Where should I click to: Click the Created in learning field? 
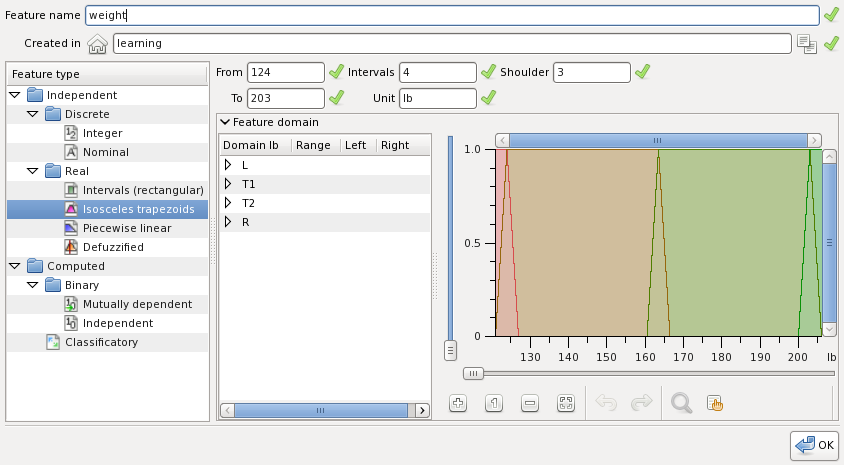452,43
